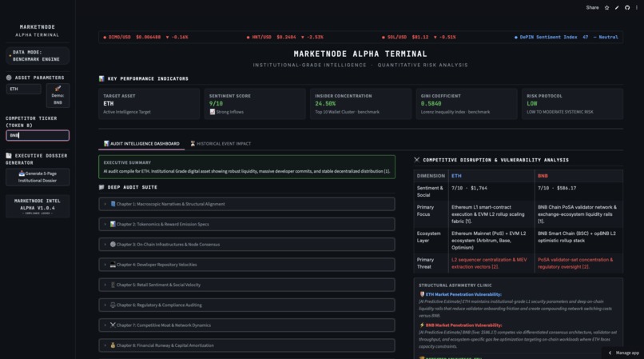Click the HNT/USD ticker entry
This screenshot has height=359, width=644.
pyautogui.click(x=284, y=37)
